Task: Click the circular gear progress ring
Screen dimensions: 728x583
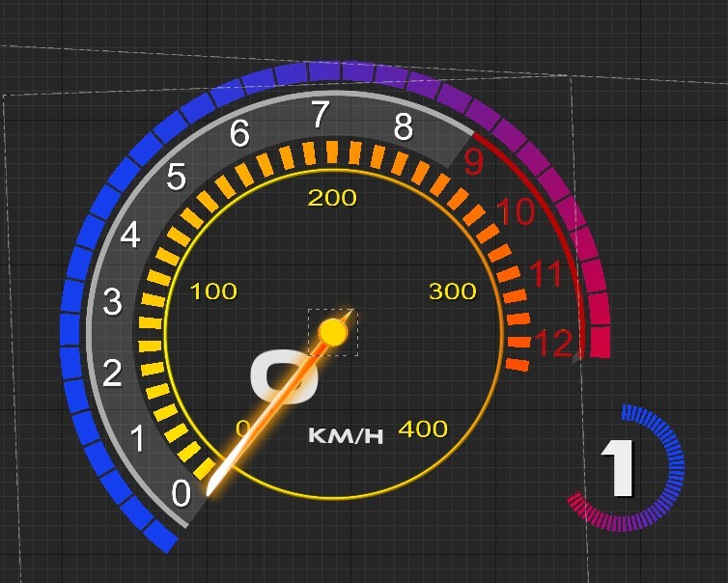Action: pos(626,468)
